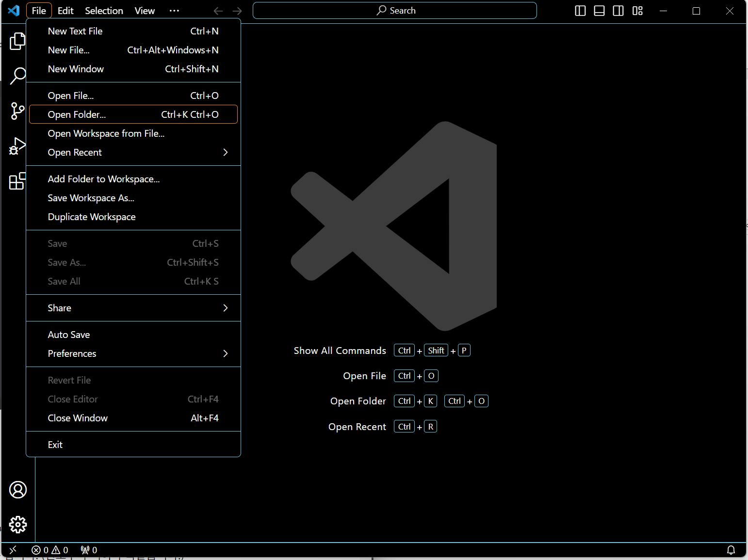Open the Customize Layout icon

pyautogui.click(x=637, y=11)
